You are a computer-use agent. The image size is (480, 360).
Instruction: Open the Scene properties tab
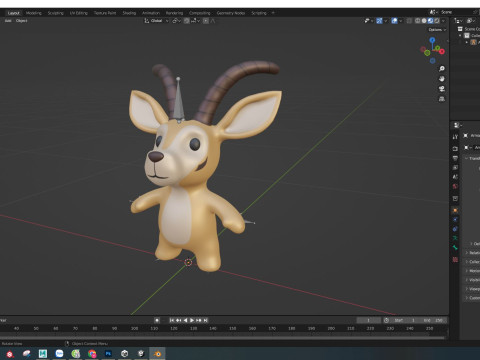[x=455, y=177]
